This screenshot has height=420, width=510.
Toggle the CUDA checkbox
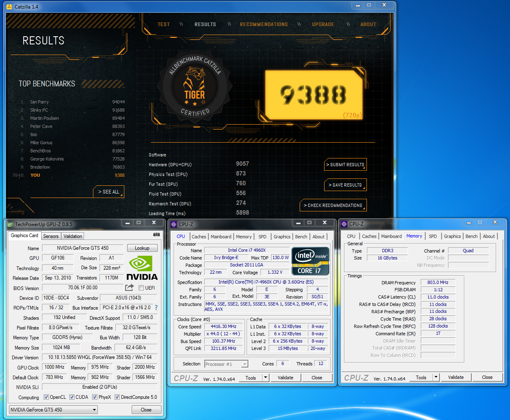point(72,397)
